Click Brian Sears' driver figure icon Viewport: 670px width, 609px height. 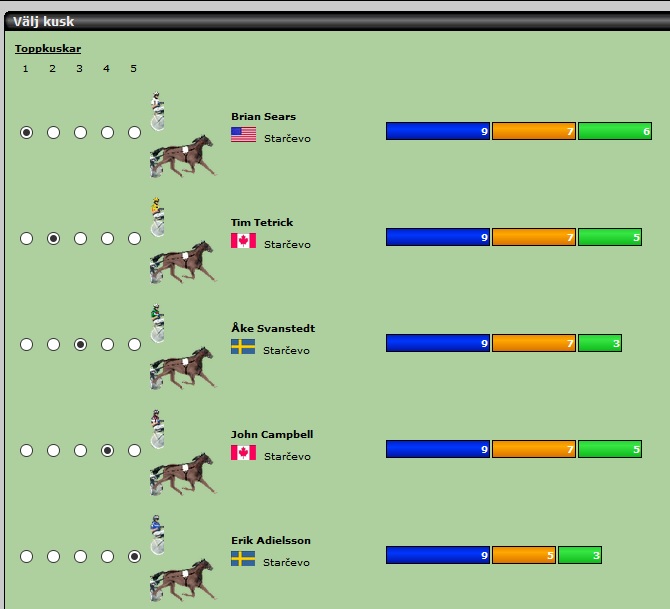coord(157,111)
